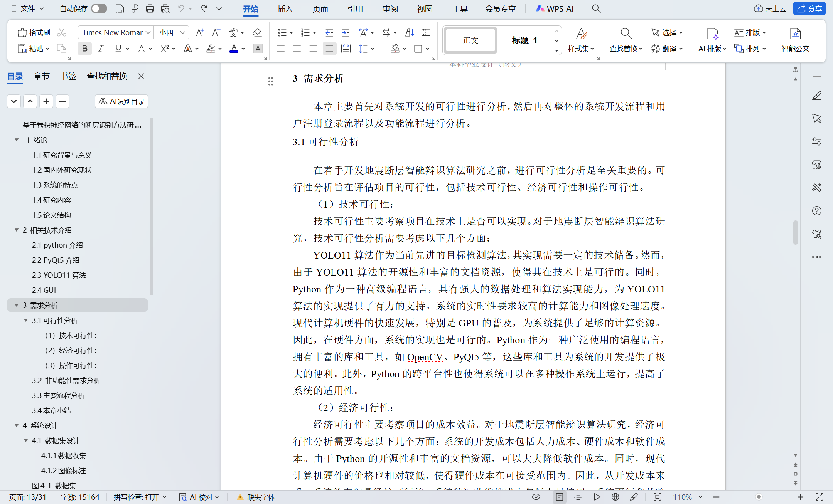Center align text
Viewport: 833px width, 504px height.
297,49
